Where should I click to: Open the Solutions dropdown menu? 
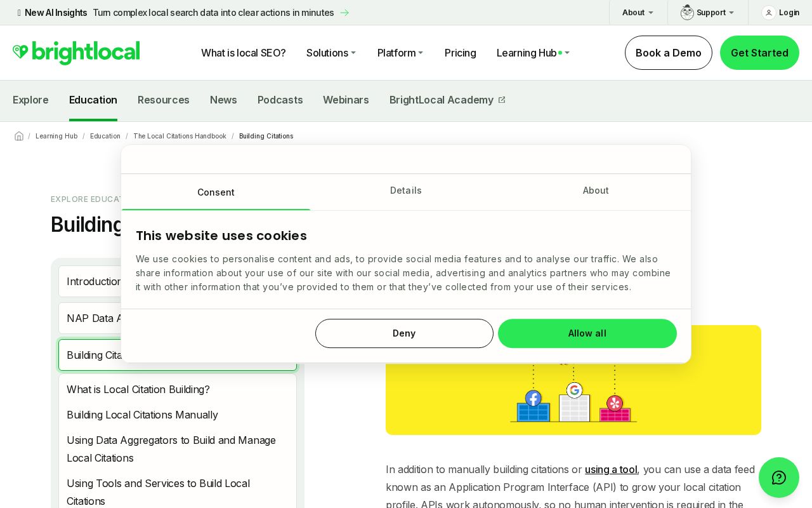click(x=331, y=53)
